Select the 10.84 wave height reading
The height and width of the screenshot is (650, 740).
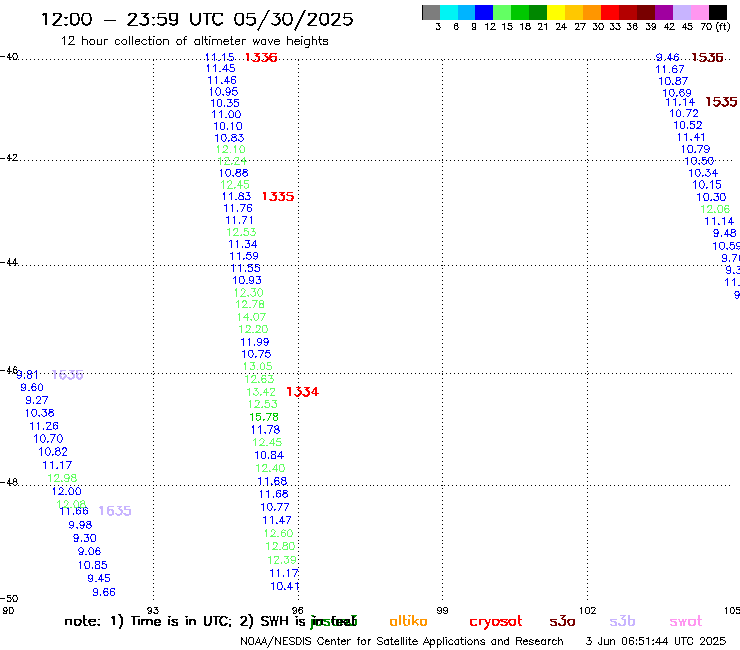pos(269,455)
